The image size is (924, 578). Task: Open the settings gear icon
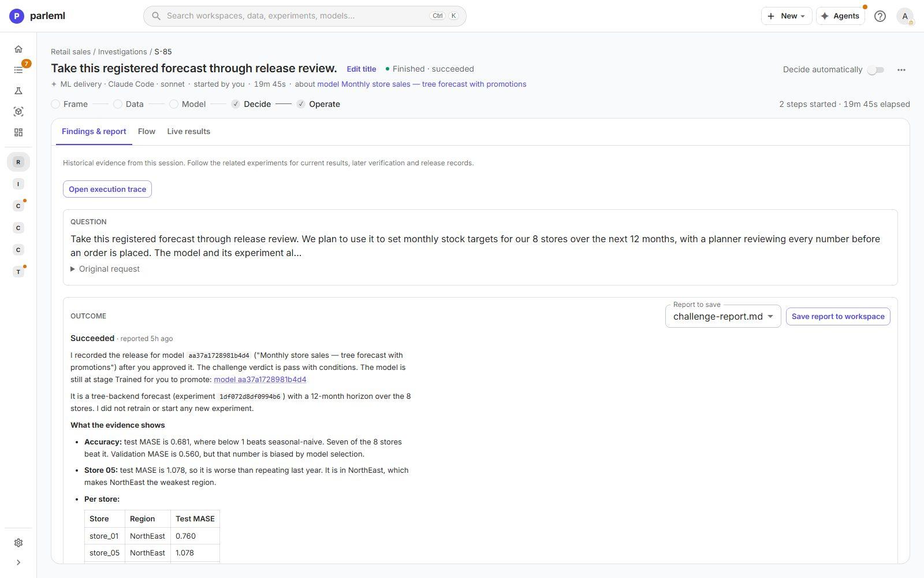coord(18,543)
